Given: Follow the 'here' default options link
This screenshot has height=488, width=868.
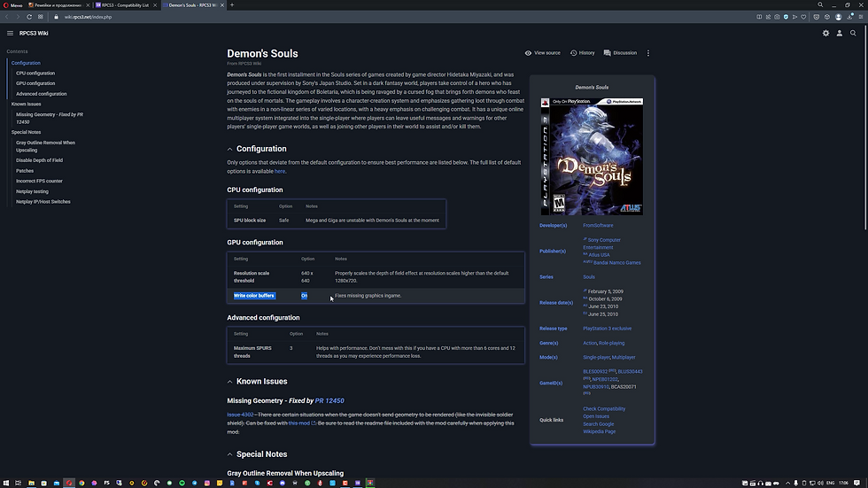Looking at the screenshot, I should point(280,172).
